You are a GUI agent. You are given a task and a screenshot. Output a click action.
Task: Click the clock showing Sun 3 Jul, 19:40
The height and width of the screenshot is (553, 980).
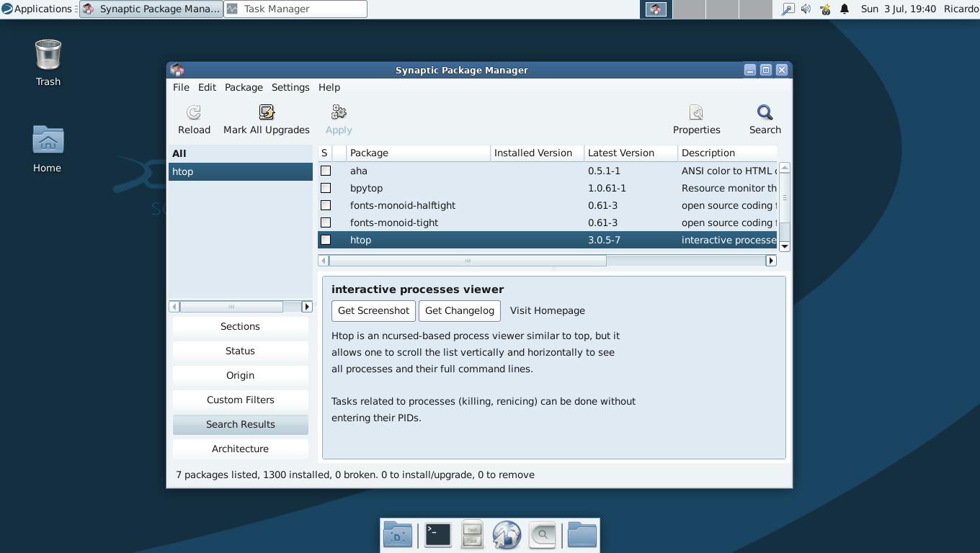point(898,9)
